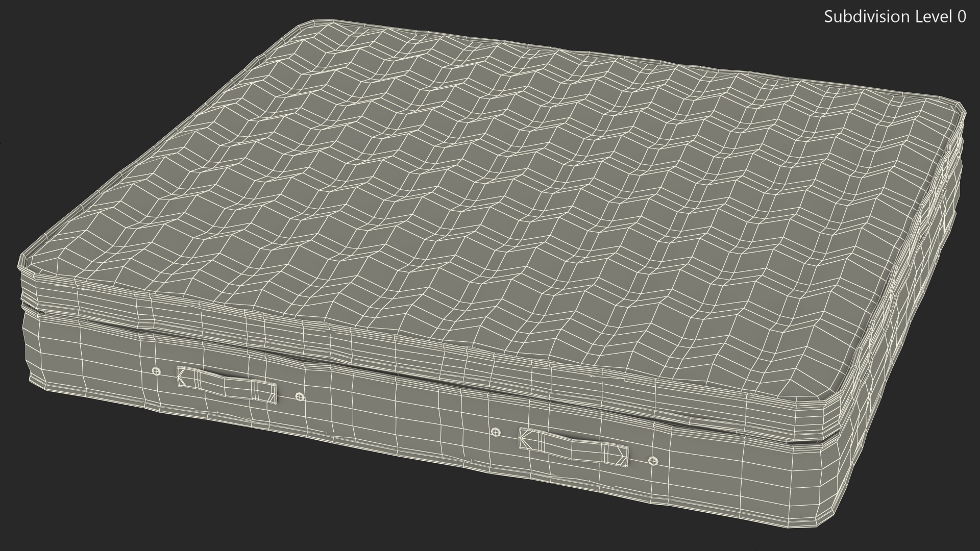Select the left carry handle on mattress
980x551 pixels.
227,384
